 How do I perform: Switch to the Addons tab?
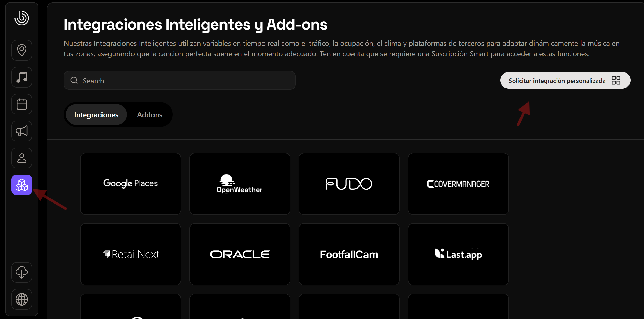click(150, 115)
